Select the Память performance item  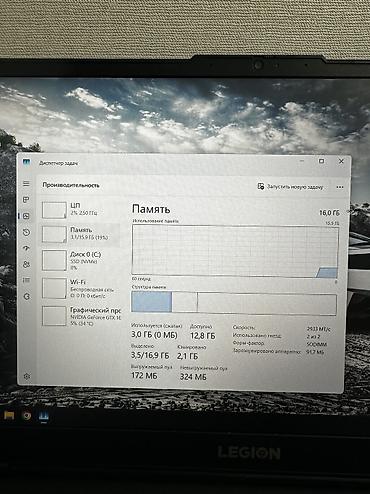pos(80,234)
